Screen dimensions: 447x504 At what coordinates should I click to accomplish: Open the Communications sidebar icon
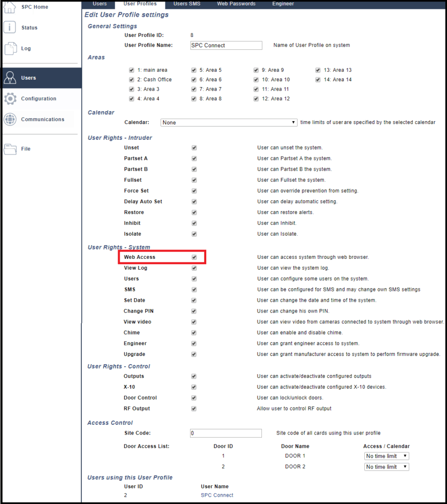pyautogui.click(x=9, y=119)
